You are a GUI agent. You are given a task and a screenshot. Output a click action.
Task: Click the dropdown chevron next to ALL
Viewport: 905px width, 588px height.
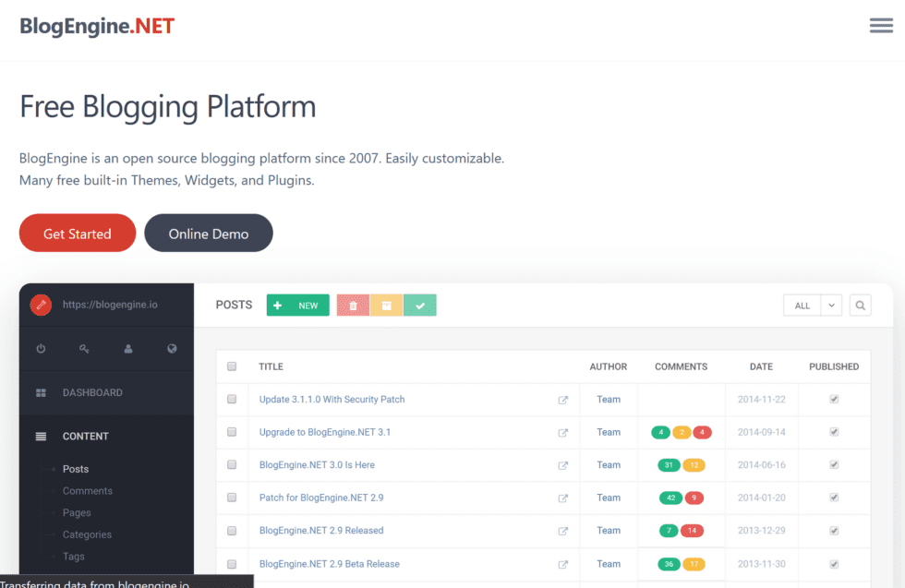coord(831,306)
